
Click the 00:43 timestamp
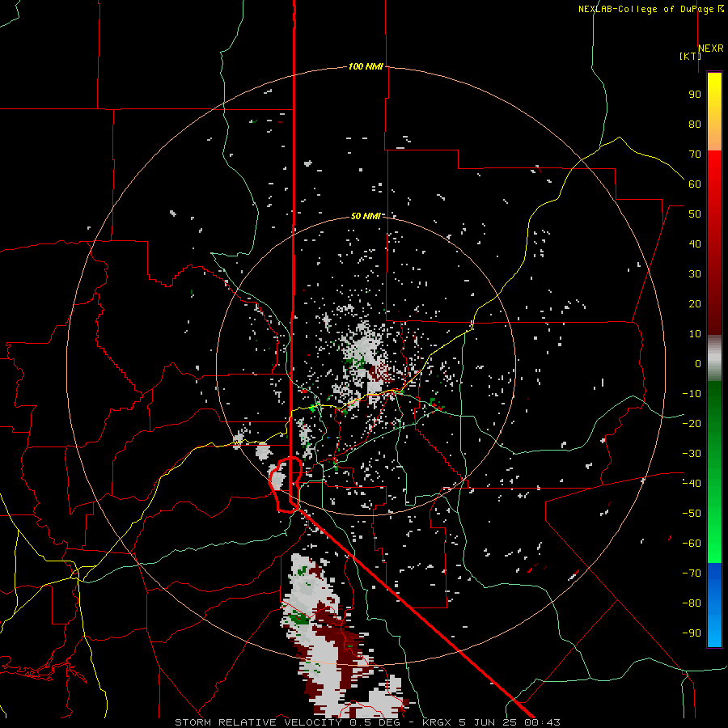click(x=541, y=722)
